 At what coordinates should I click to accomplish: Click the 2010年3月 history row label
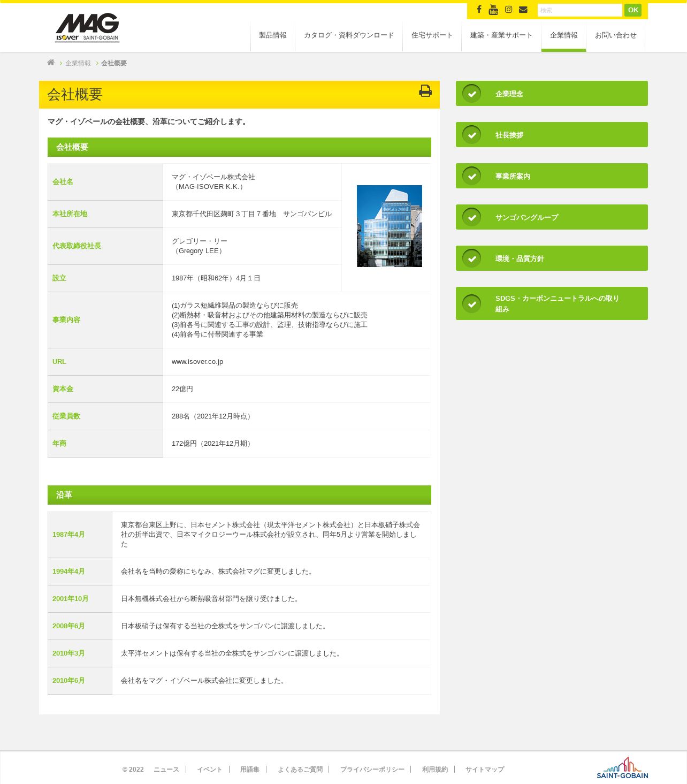coord(68,653)
